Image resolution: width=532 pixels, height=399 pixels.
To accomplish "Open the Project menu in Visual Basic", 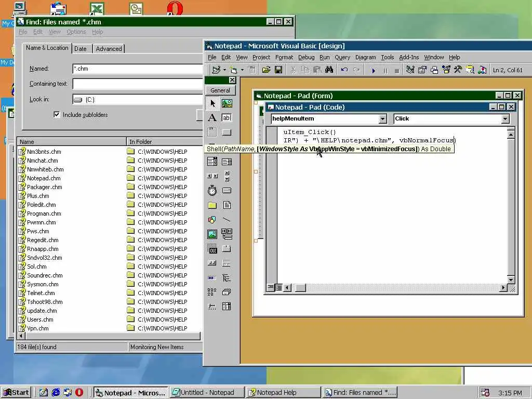I will pos(261,57).
